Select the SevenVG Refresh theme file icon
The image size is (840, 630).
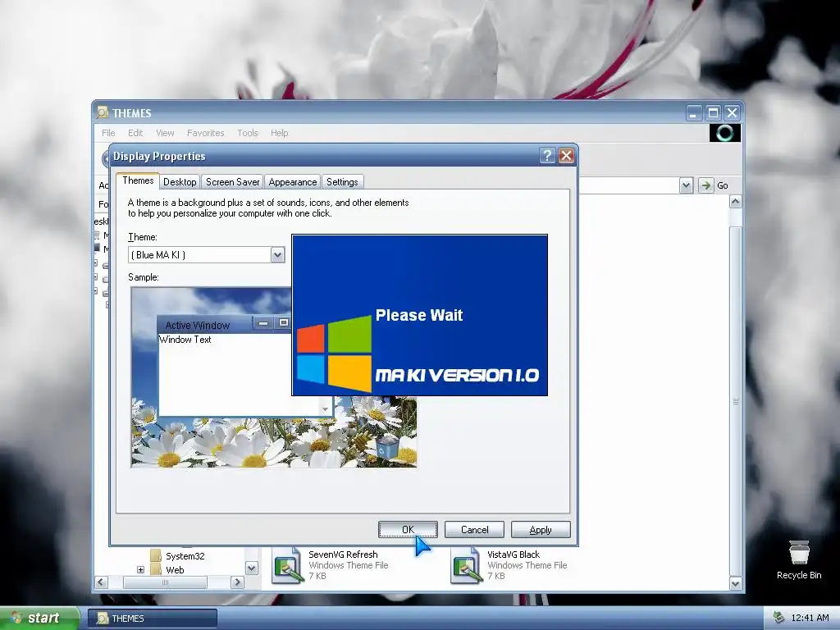pos(288,566)
